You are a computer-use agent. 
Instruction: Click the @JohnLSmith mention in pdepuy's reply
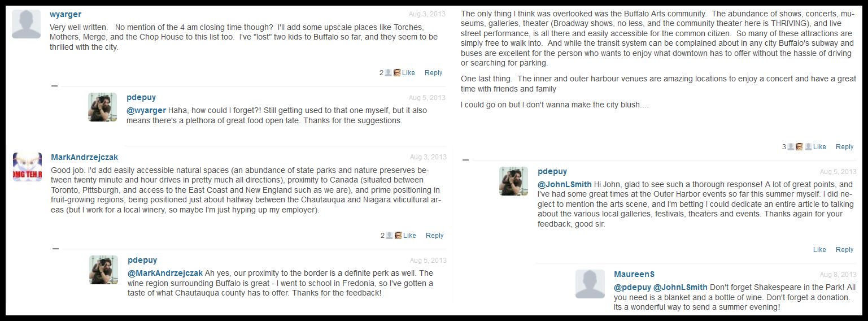(565, 184)
